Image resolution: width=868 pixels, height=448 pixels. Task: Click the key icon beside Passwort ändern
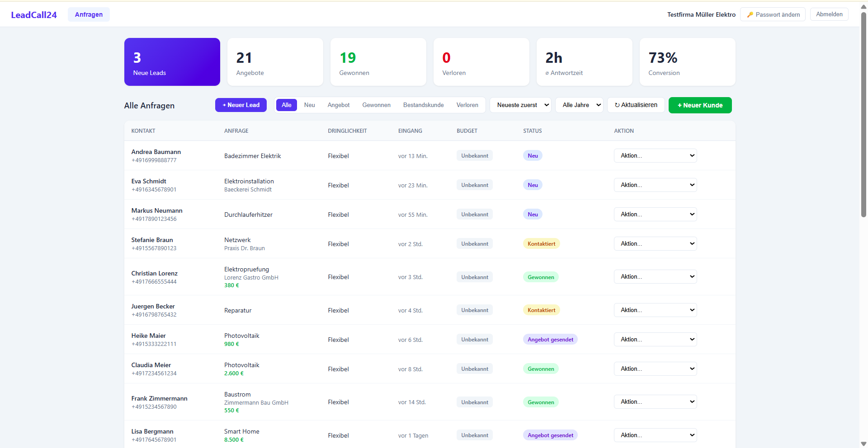pyautogui.click(x=750, y=14)
